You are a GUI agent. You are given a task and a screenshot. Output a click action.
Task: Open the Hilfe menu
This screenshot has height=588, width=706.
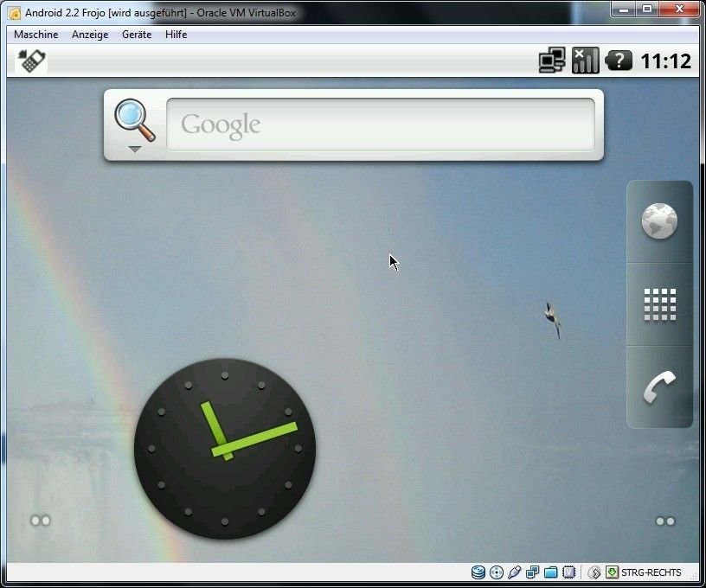[x=176, y=35]
